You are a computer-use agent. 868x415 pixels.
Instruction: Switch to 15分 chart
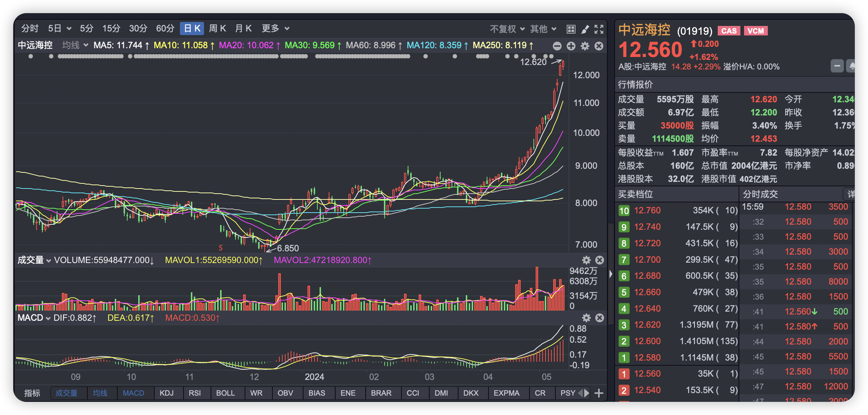point(111,28)
